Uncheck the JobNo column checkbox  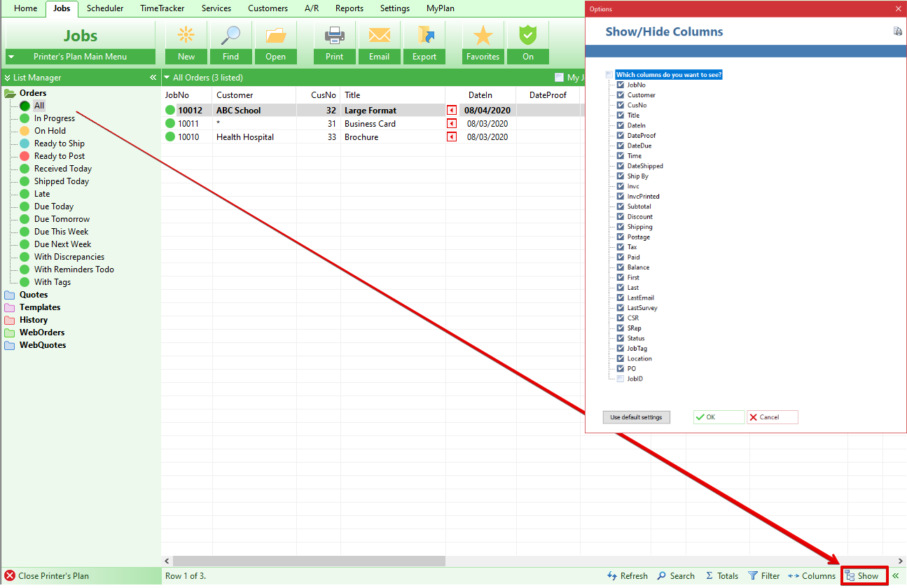[x=621, y=85]
